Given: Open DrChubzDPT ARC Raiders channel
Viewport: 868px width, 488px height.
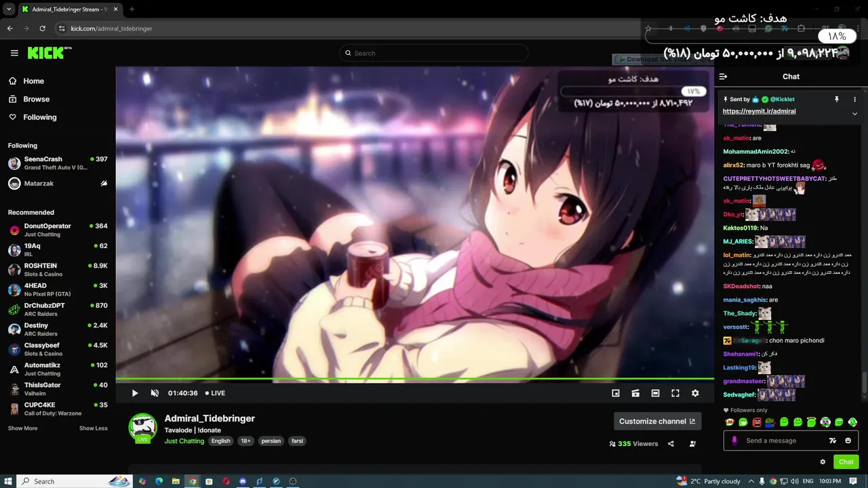Looking at the screenshot, I should point(58,309).
